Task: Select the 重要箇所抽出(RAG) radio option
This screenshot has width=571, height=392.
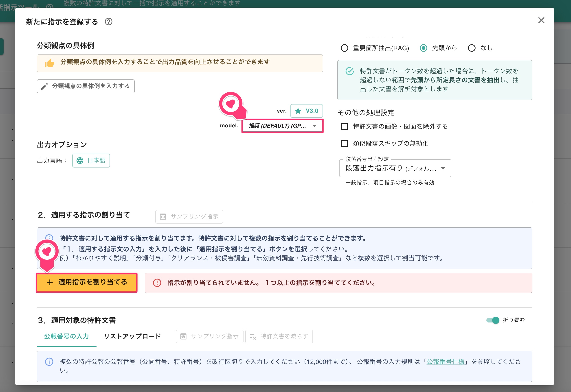Action: [x=344, y=48]
